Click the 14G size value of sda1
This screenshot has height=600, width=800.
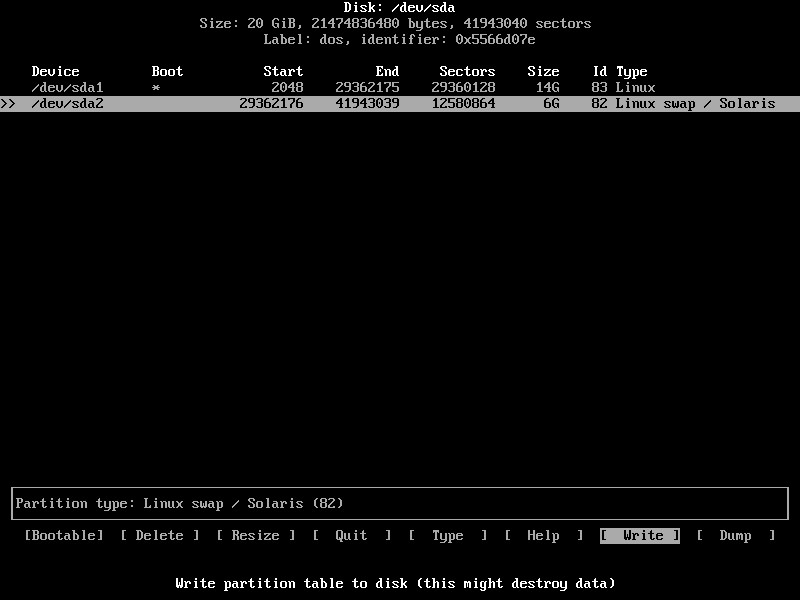[x=548, y=88]
